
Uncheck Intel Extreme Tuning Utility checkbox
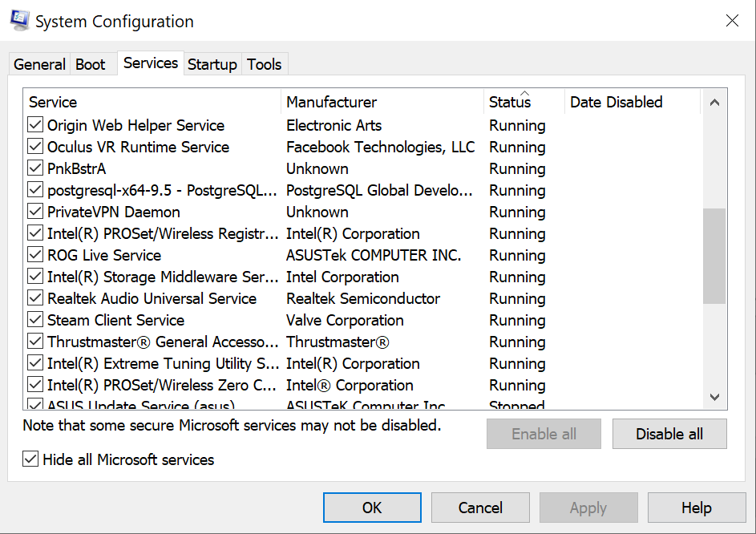point(35,364)
